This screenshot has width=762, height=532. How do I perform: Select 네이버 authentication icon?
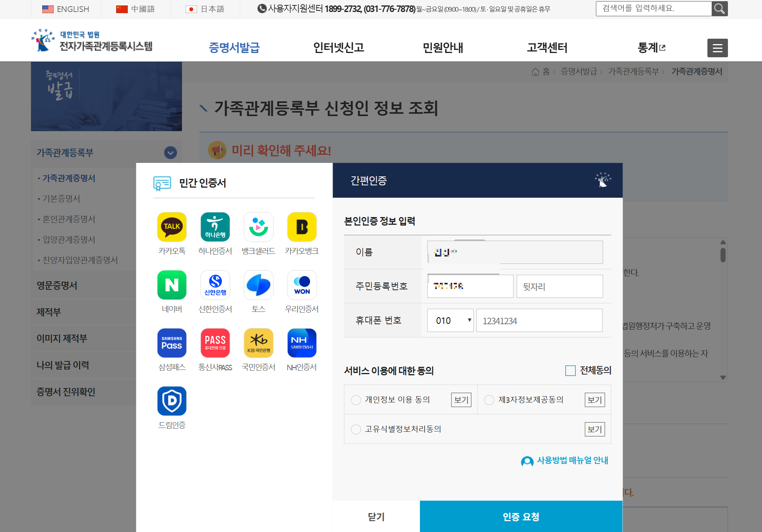click(172, 285)
